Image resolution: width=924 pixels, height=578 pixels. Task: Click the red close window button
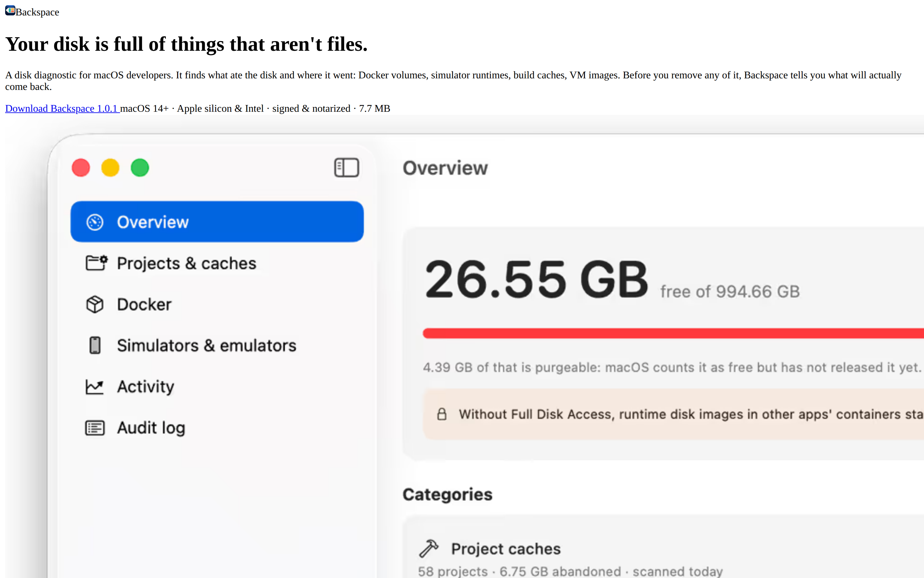(x=81, y=167)
